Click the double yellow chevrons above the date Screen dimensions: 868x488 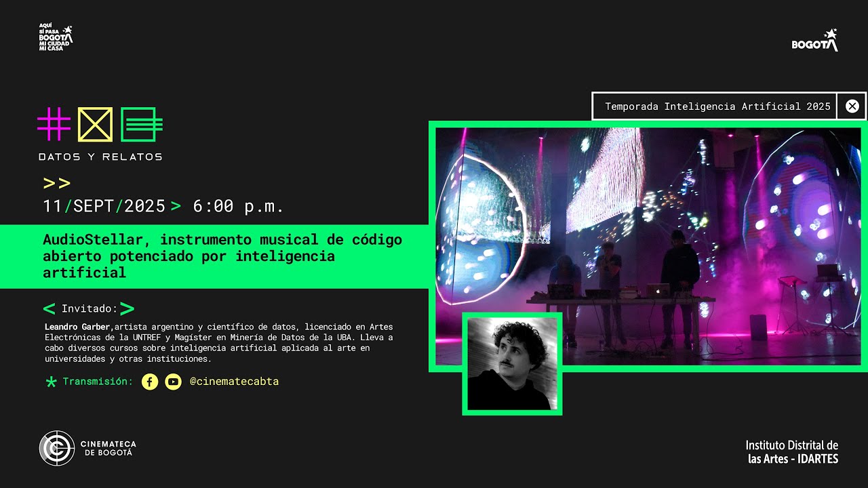(56, 182)
